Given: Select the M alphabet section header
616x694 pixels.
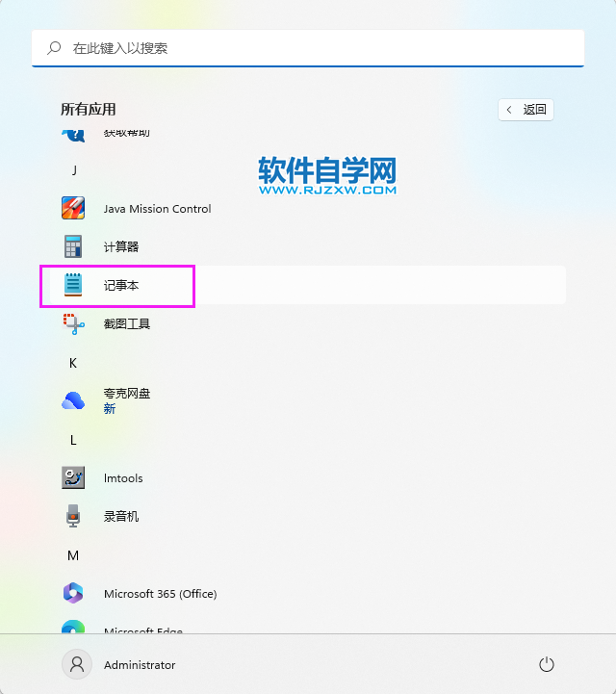Looking at the screenshot, I should tap(73, 555).
